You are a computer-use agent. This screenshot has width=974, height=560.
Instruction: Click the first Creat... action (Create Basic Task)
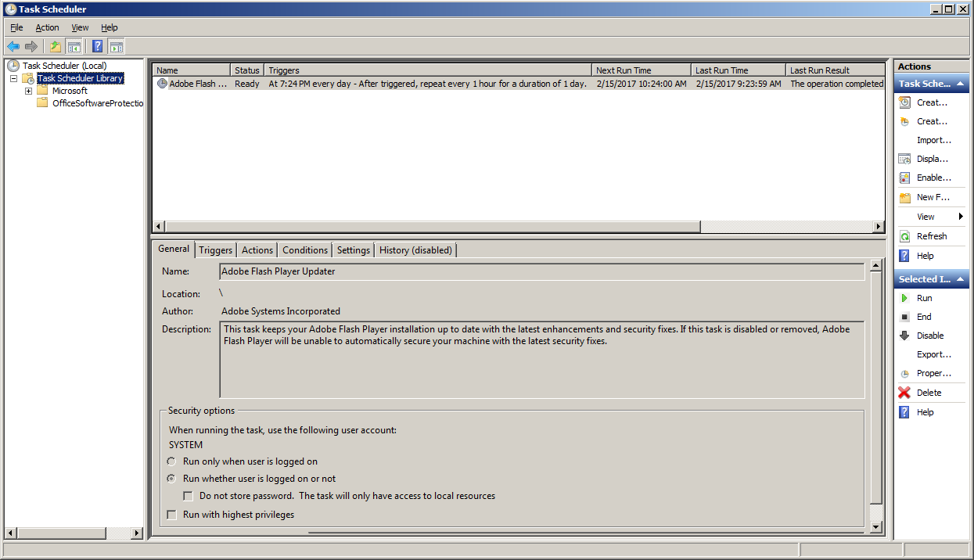point(932,102)
